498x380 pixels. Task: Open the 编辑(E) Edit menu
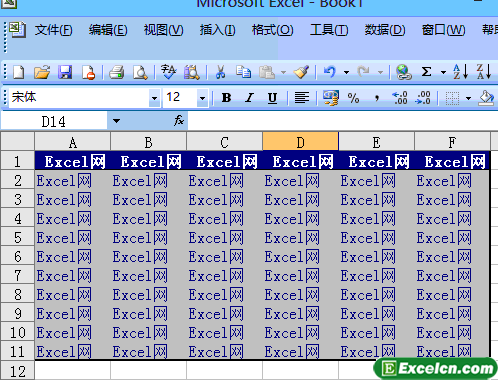pyautogui.click(x=108, y=30)
